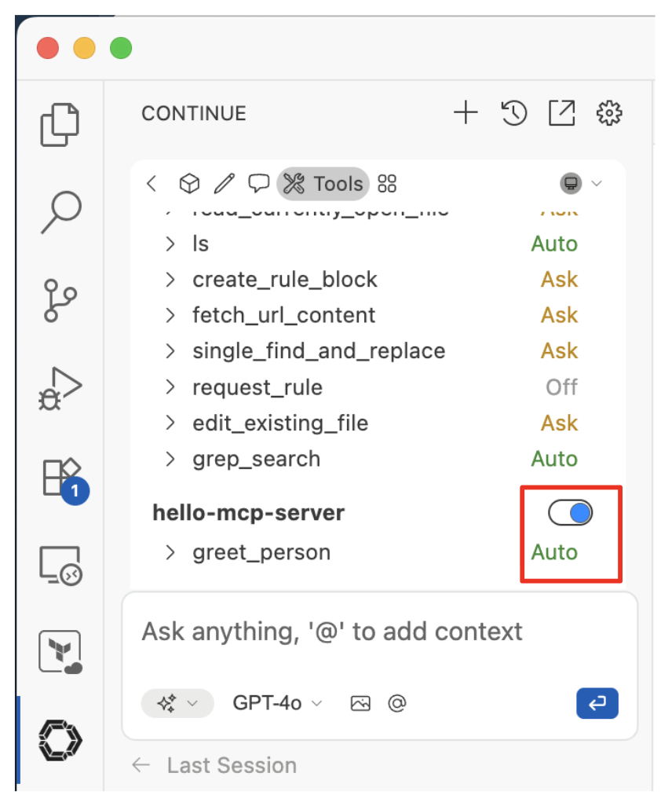The height and width of the screenshot is (806, 672).
Task: View Continue session history
Action: coord(513,112)
